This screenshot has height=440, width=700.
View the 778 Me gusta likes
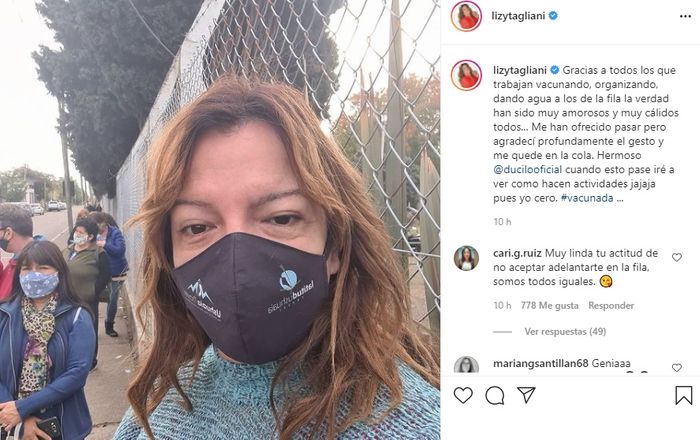click(x=549, y=306)
